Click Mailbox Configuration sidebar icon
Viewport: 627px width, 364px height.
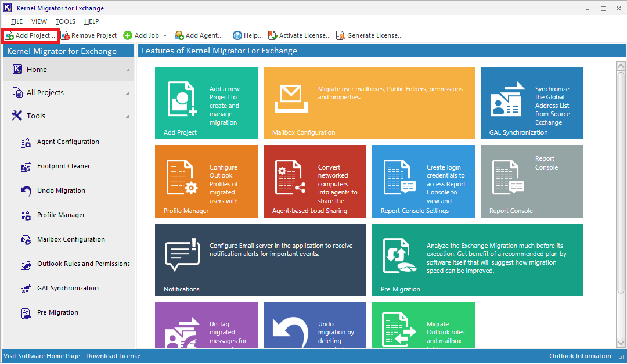[26, 240]
